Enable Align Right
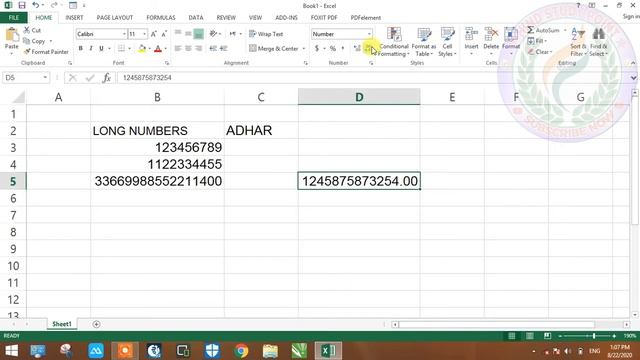This screenshot has height=360, width=640. coord(198,49)
